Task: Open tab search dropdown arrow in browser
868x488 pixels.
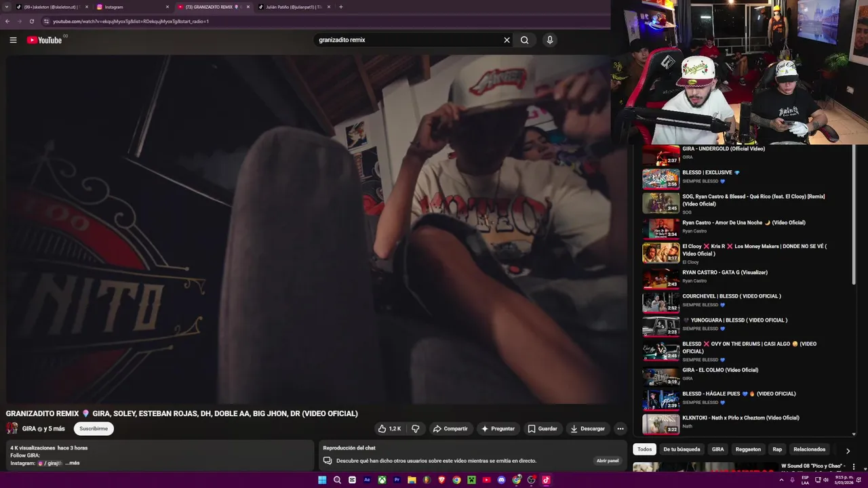Action: pos(6,7)
